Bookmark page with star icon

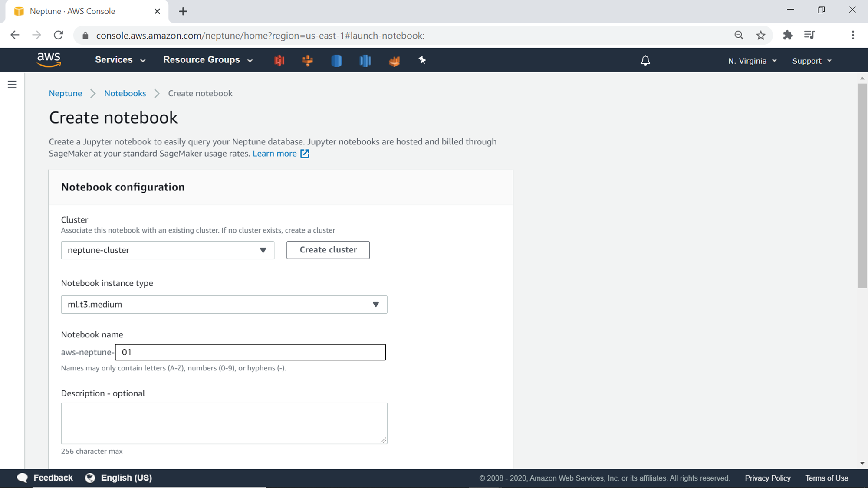pyautogui.click(x=761, y=35)
